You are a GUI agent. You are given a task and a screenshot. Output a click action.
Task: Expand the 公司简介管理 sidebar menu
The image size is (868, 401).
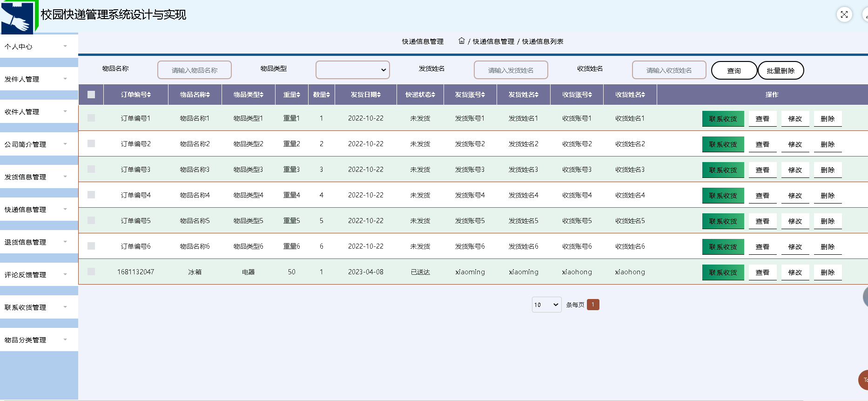pyautogui.click(x=39, y=144)
